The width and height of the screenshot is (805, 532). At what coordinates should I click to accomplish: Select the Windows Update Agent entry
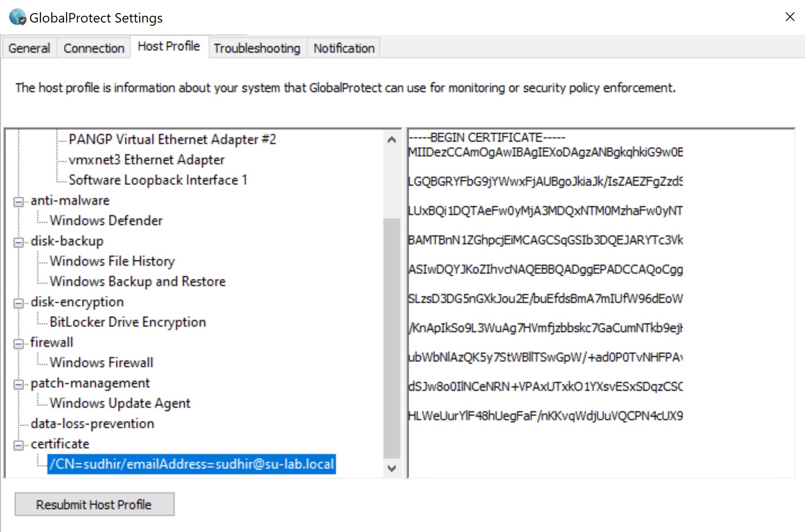click(x=120, y=403)
